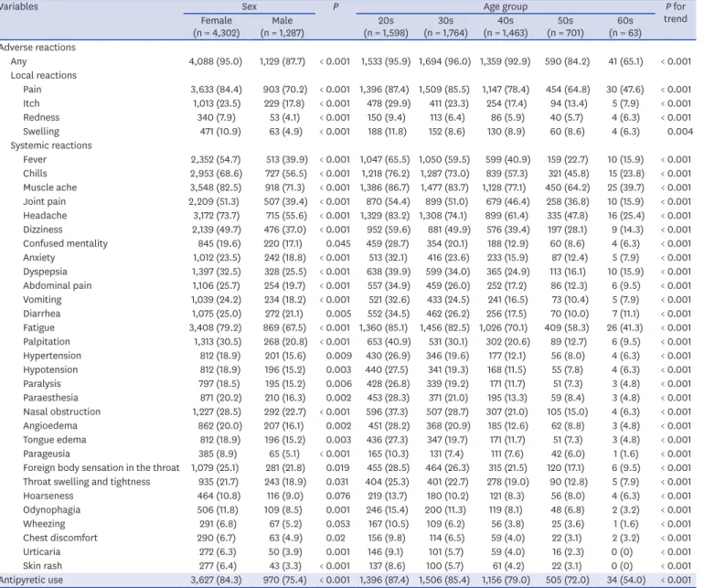Click the '335 (47.8)' 50s Headache value

(x=567, y=215)
